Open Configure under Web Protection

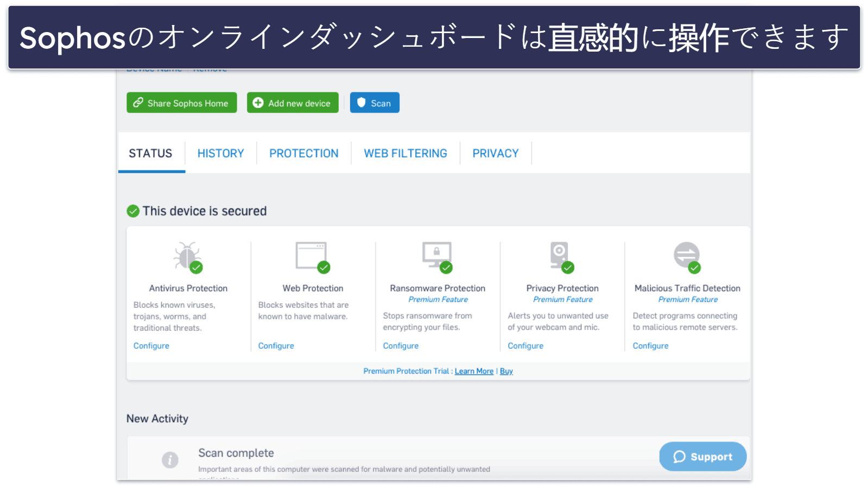pyautogui.click(x=276, y=346)
